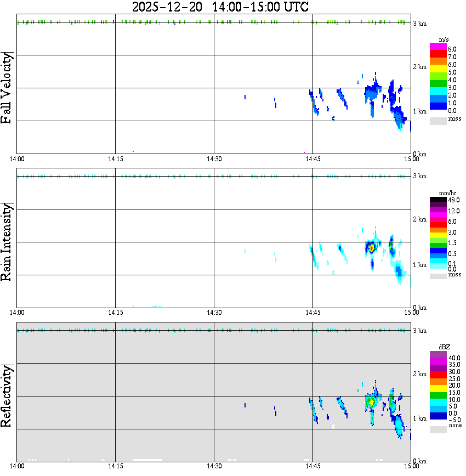This screenshot has width=466, height=476.
Task: Click the '14:30' time label under Reflectivity
Action: 214,466
